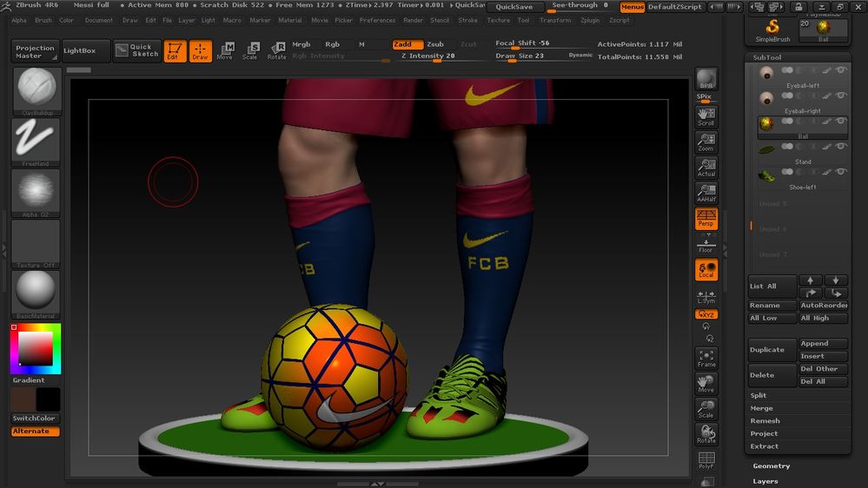Click the Move icon in right shelf
The width and height of the screenshot is (868, 488).
[706, 384]
